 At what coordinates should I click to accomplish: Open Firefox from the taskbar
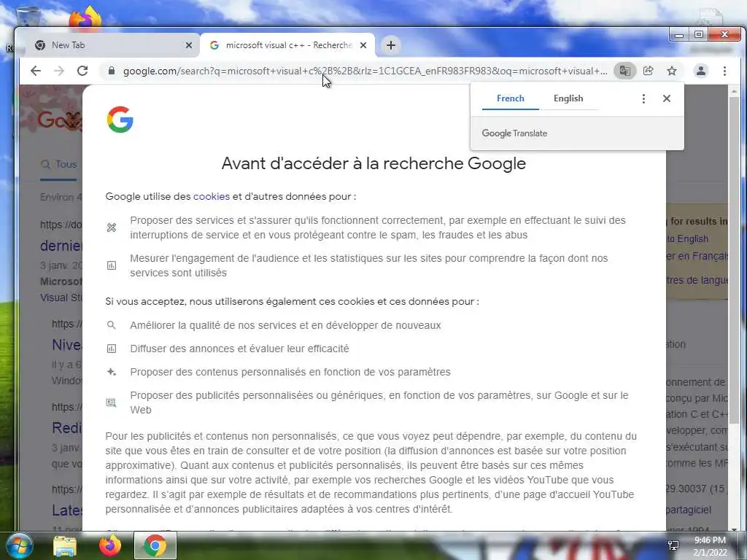click(x=110, y=545)
